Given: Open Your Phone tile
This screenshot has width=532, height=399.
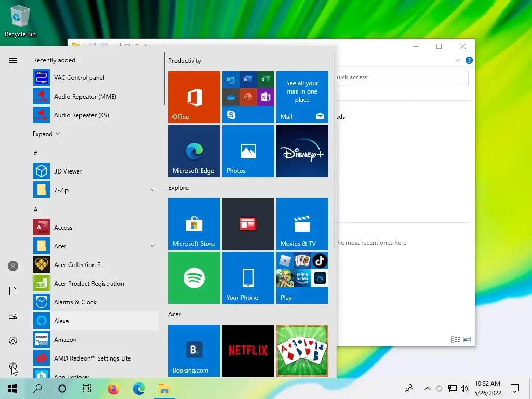Looking at the screenshot, I should point(248,278).
